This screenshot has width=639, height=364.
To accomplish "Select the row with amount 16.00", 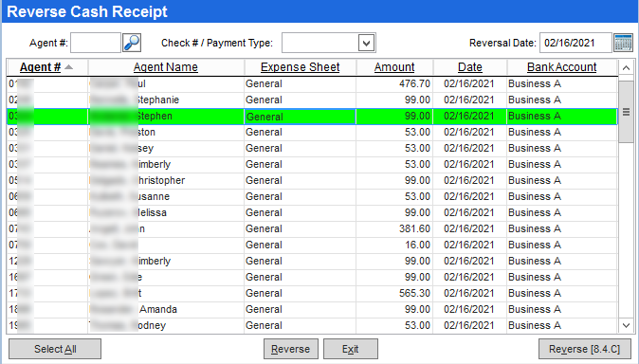I will tap(312, 245).
